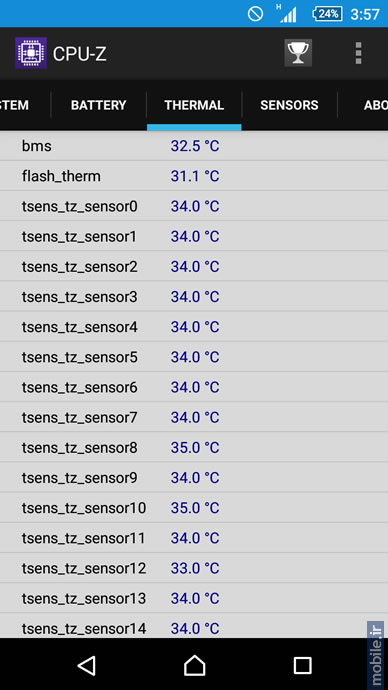This screenshot has width=388, height=690.
Task: Tap the clock showing 3:57
Action: tap(365, 14)
